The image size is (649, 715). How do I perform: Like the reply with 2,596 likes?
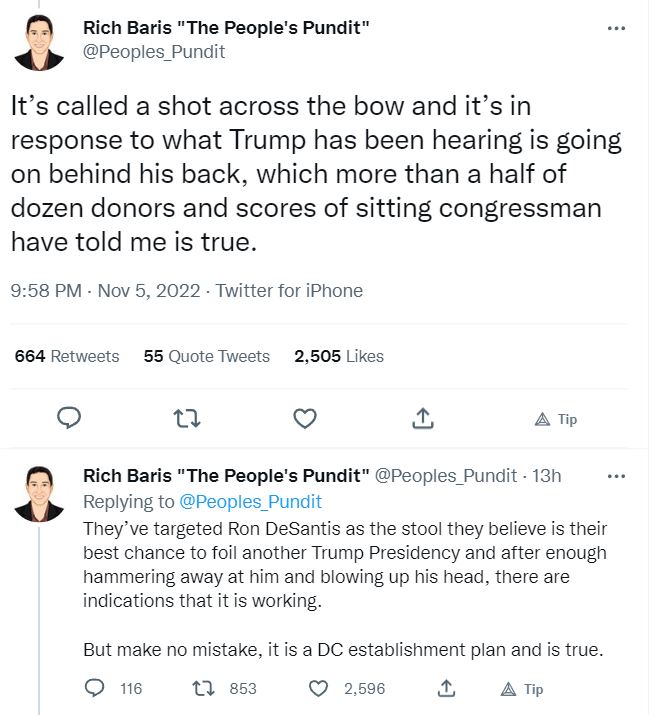point(318,688)
